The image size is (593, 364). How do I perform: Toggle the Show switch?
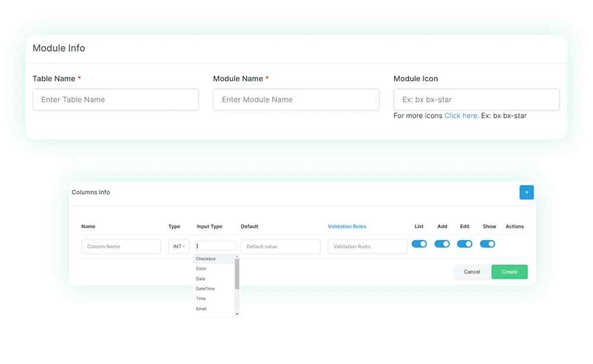coord(487,244)
